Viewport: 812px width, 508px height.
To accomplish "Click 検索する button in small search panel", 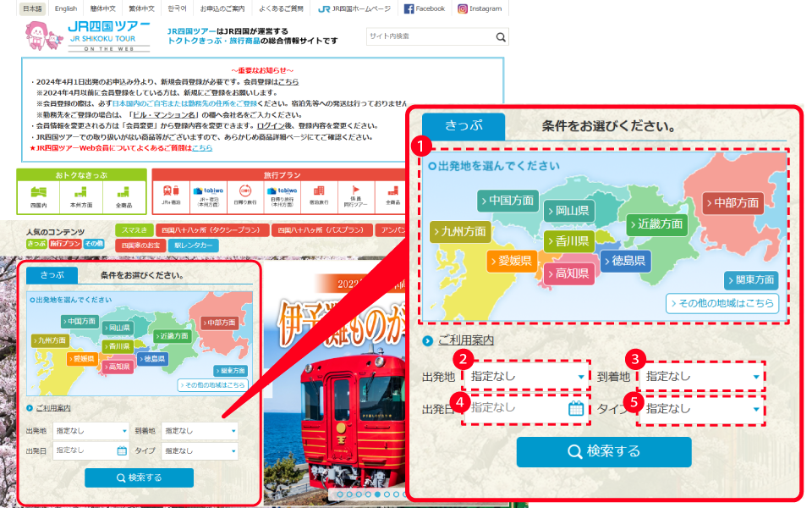I will coord(139,478).
